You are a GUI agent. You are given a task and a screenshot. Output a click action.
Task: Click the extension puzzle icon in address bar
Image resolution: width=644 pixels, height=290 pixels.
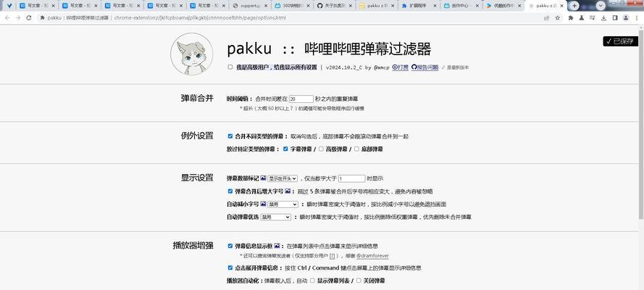pos(42,17)
